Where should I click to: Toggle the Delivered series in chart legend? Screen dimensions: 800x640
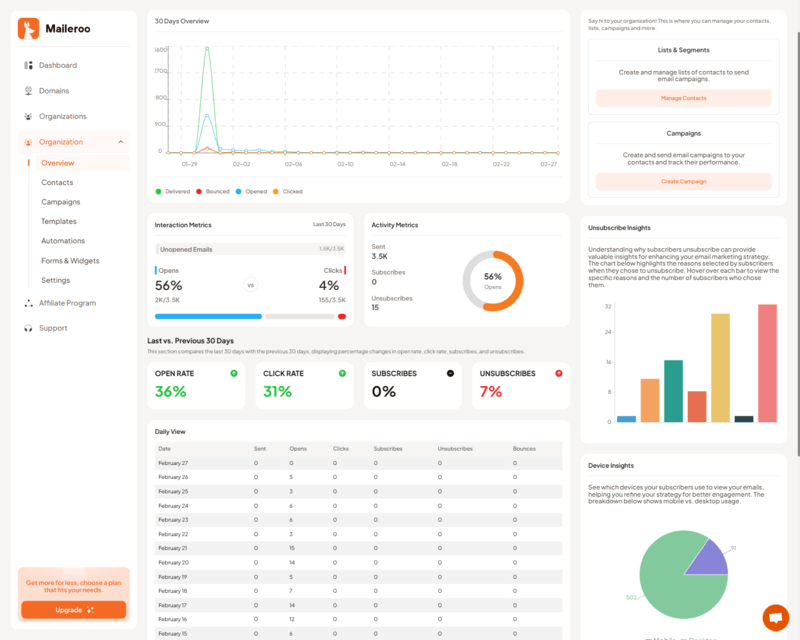[x=172, y=191]
